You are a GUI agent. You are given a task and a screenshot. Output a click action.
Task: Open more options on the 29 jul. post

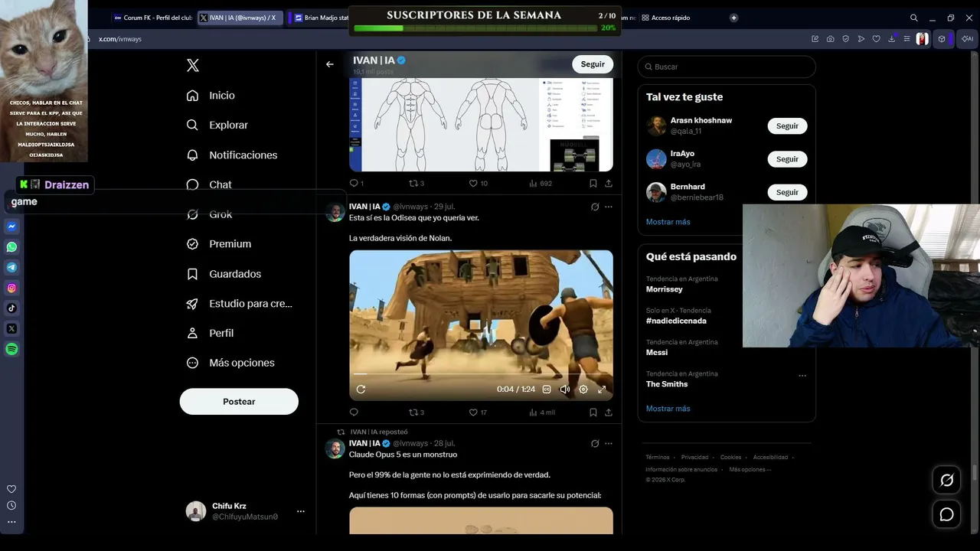pyautogui.click(x=609, y=207)
